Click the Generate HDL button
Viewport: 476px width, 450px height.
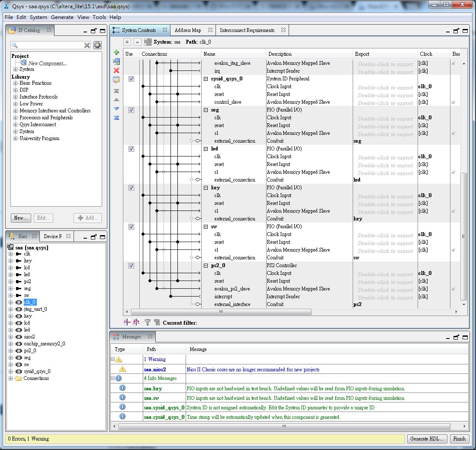427,438
